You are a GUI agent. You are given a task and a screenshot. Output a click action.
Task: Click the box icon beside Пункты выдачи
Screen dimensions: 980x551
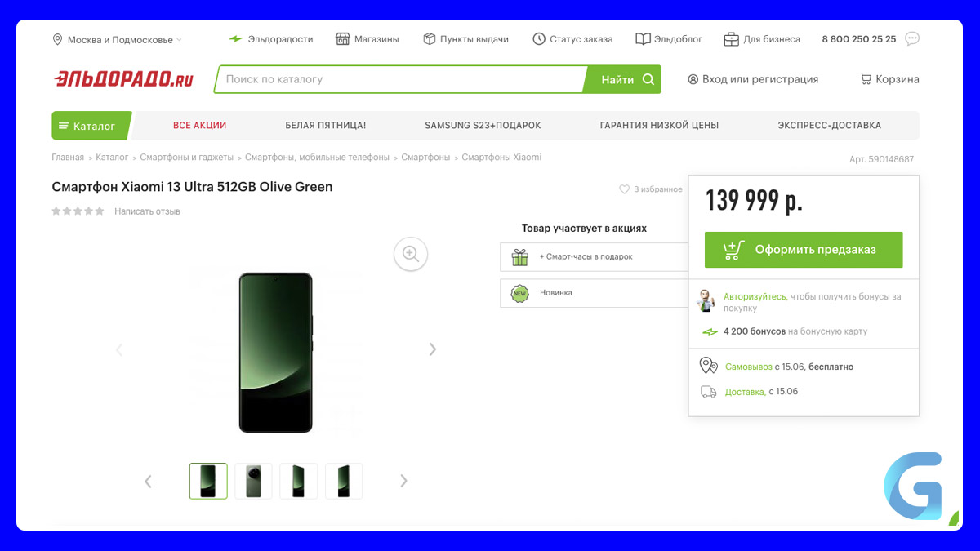(x=430, y=39)
